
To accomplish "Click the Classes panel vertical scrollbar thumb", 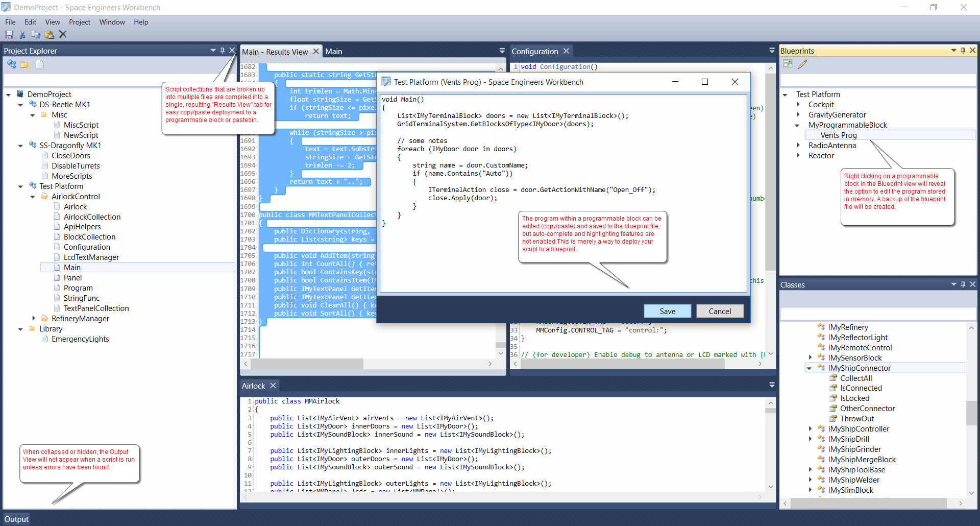I will (971, 413).
